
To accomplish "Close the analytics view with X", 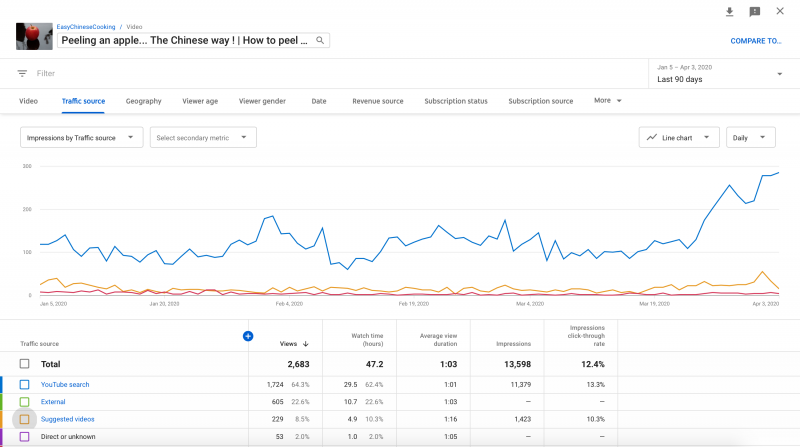I will [x=781, y=12].
